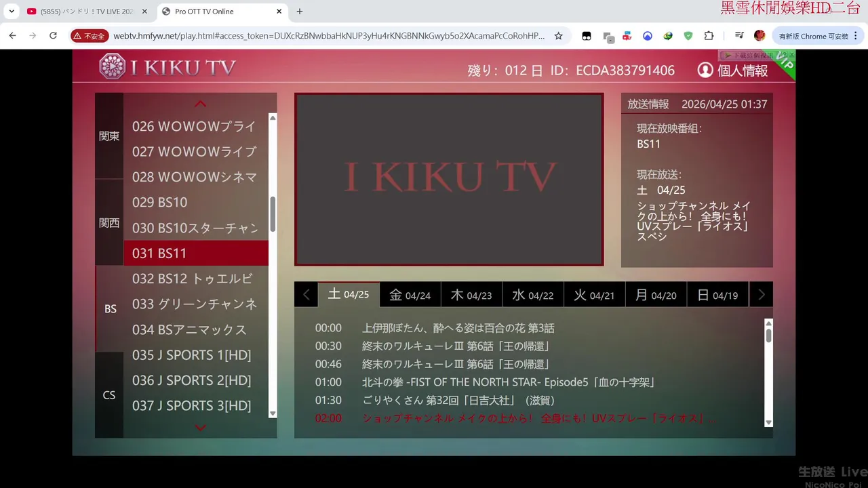This screenshot has height=488, width=868.
Task: Click the green shield extension icon
Action: tap(688, 36)
